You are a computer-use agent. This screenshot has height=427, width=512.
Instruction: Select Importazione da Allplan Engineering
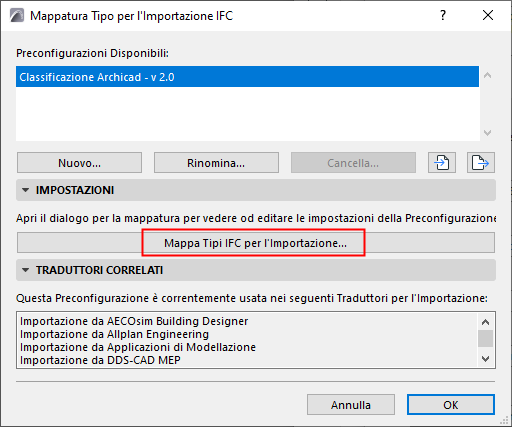point(114,334)
